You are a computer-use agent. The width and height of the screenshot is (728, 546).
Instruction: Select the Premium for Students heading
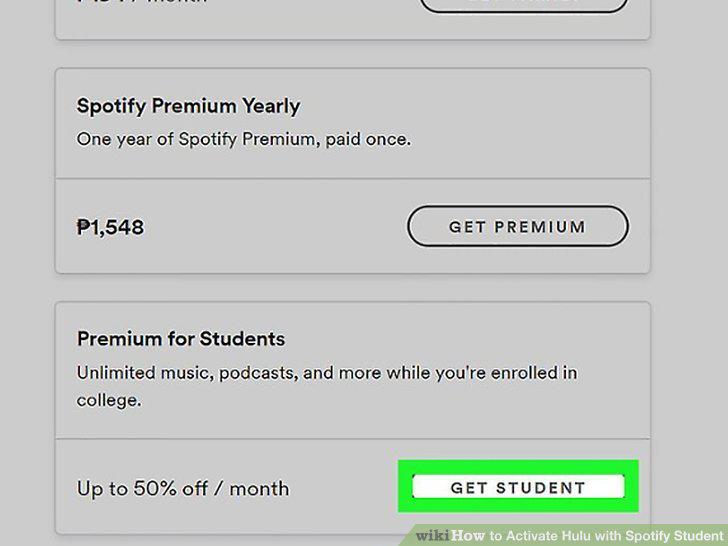[x=181, y=338]
